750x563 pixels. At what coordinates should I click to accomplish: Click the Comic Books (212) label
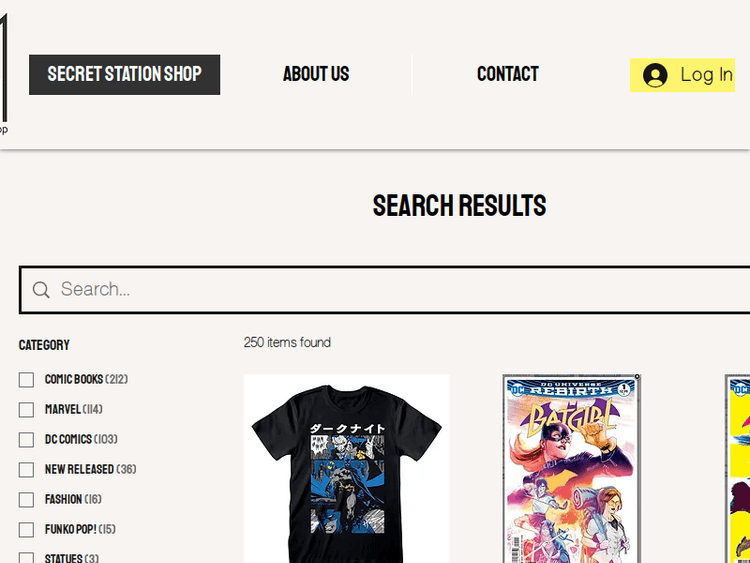(86, 379)
